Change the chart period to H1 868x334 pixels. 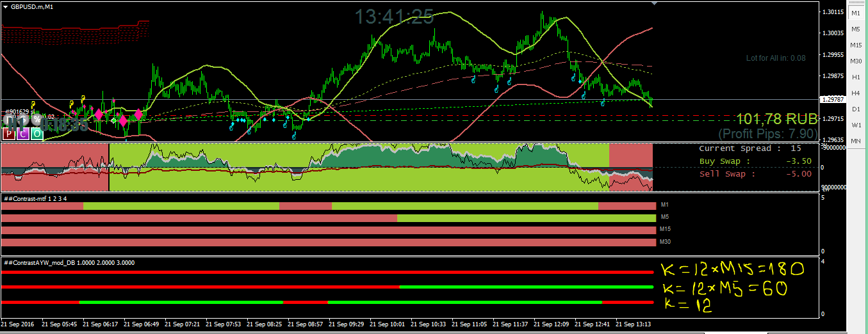(856, 77)
